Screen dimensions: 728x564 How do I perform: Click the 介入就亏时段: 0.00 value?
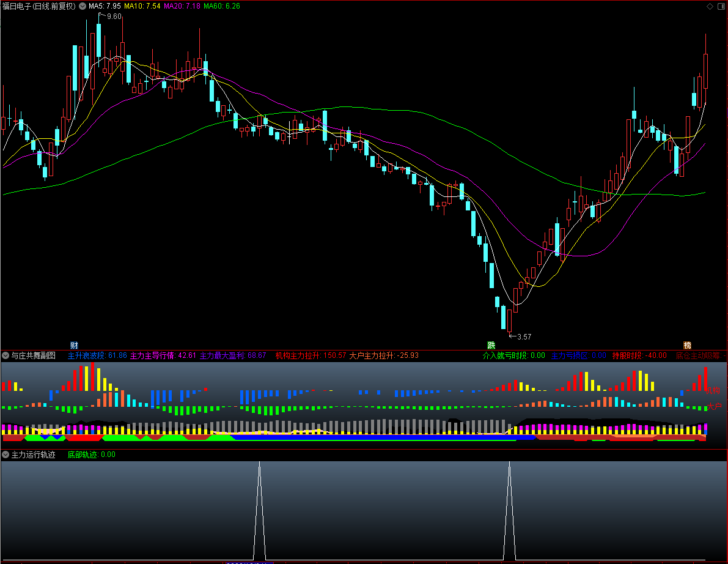coord(514,355)
